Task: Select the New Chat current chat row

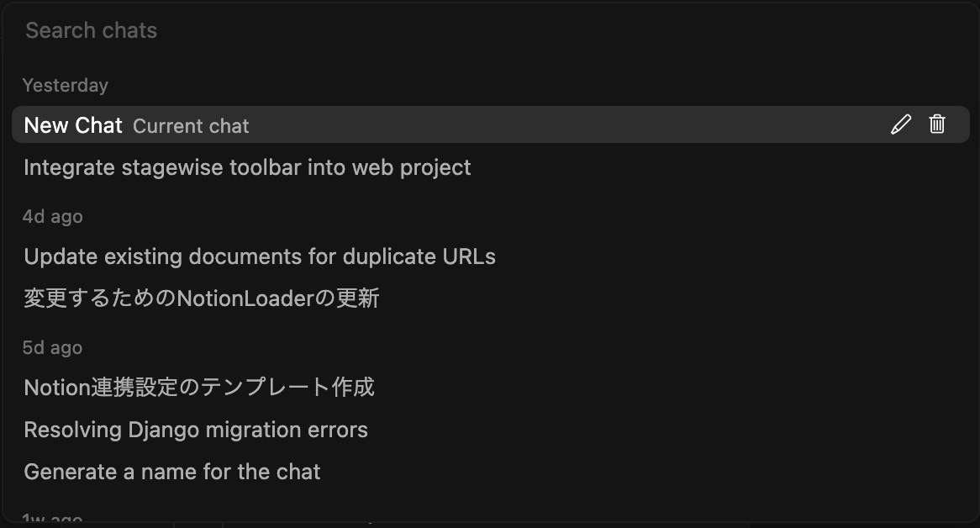Action: [x=491, y=125]
